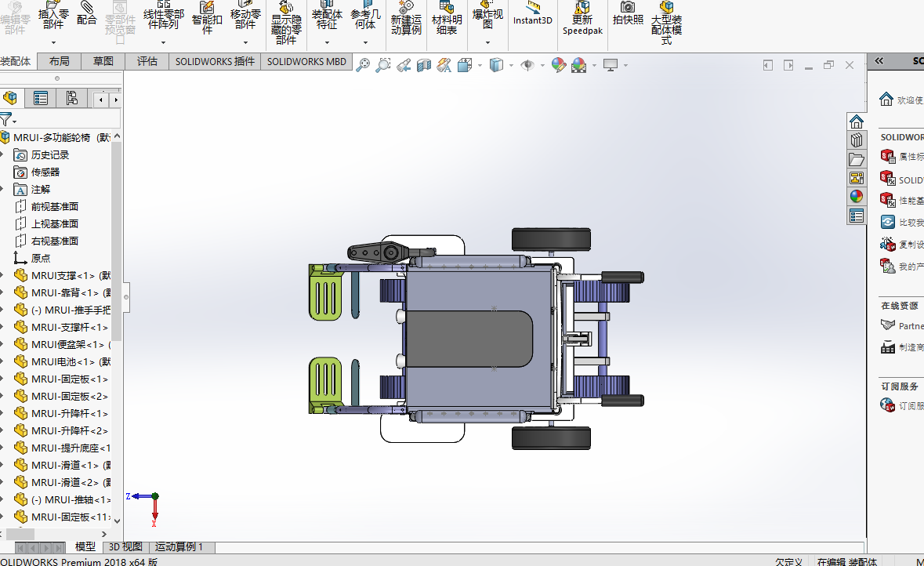Select the Mate (配合) tool
Viewport: 924px width, 566px height.
(x=87, y=14)
